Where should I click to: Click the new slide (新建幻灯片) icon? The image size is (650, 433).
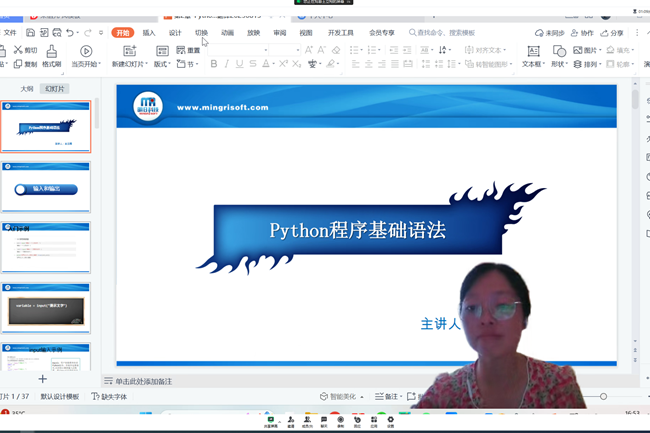pyautogui.click(x=130, y=51)
